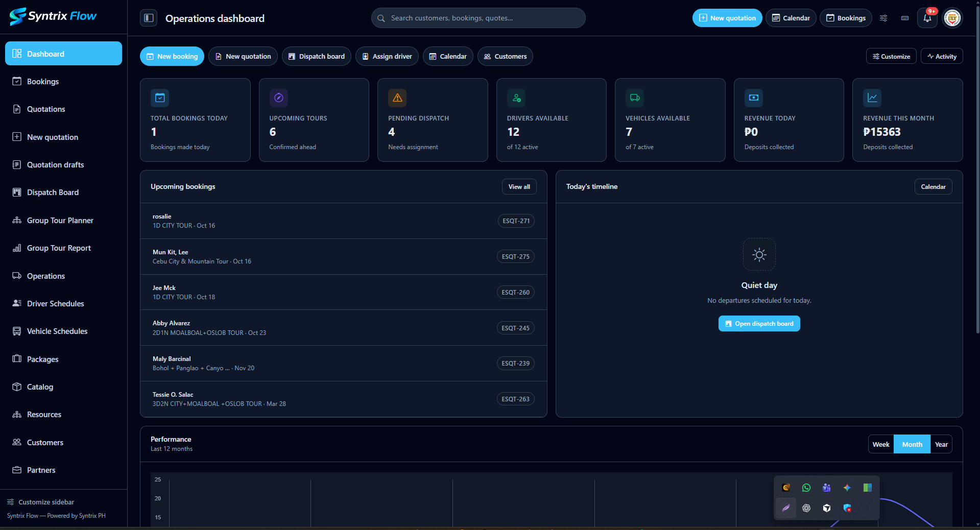Open Resources in the sidebar
Viewport: 980px width, 530px height.
pyautogui.click(x=63, y=414)
